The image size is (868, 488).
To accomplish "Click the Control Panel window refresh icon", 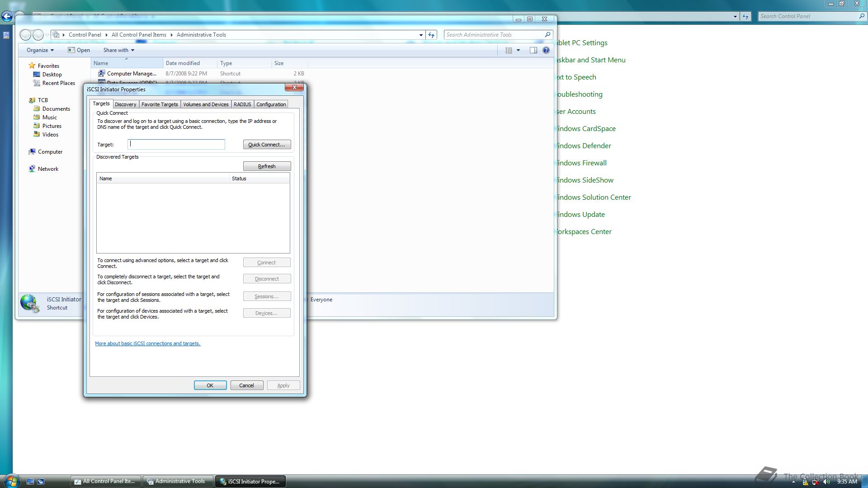I will tap(745, 16).
